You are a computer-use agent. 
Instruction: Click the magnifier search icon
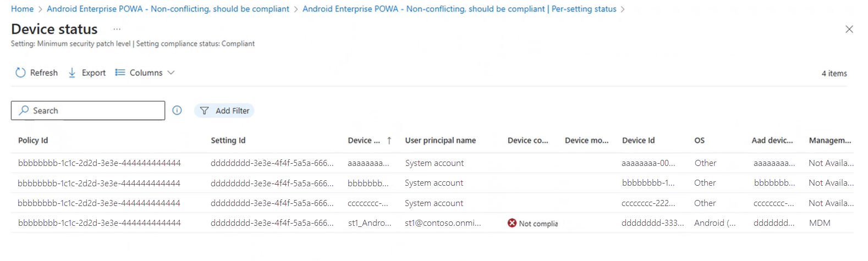pos(24,110)
